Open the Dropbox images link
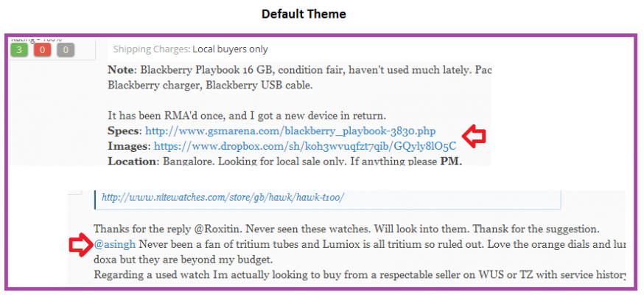 click(x=305, y=146)
